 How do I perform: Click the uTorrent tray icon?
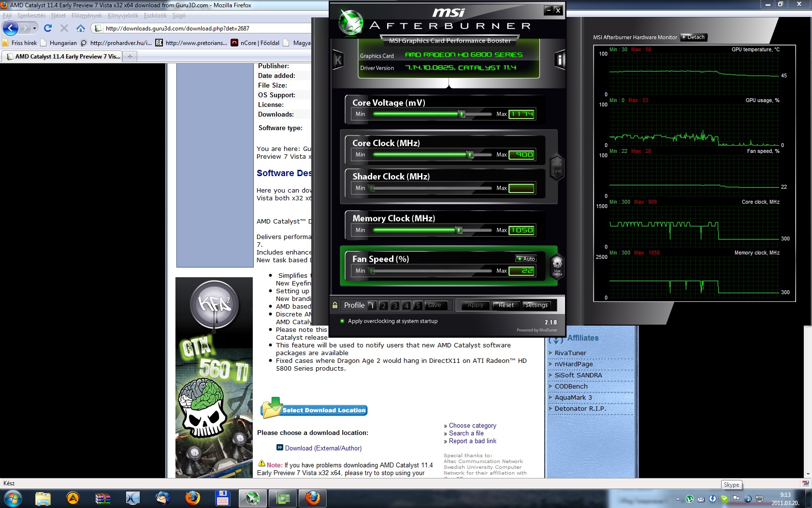coord(689,499)
